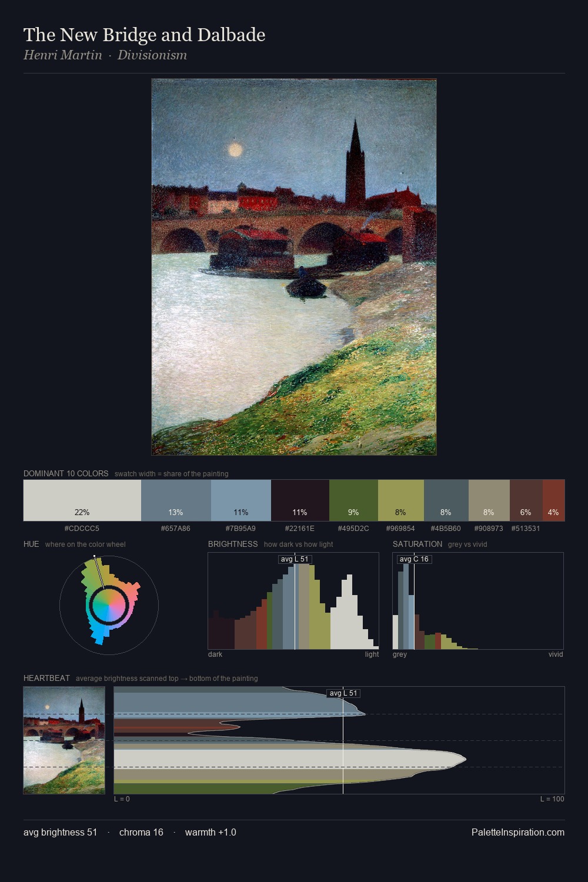
Task: Click the DOMINANT 10 COLORS heading
Action: (66, 473)
